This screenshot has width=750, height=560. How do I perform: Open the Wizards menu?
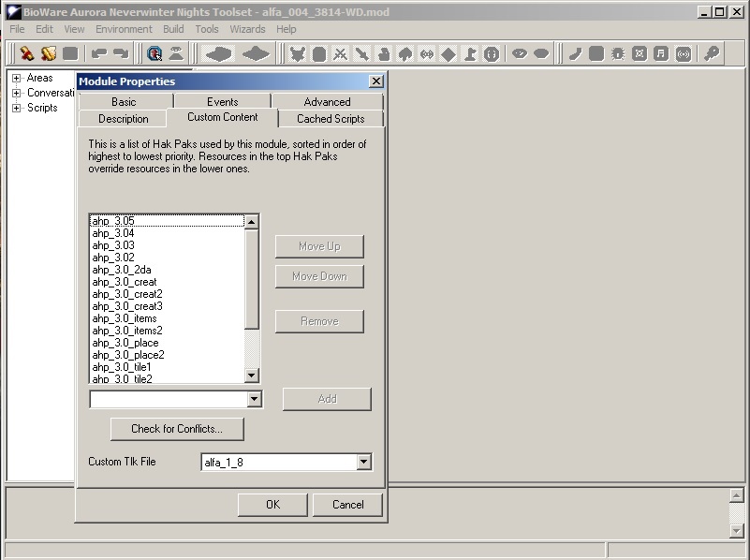pos(247,29)
